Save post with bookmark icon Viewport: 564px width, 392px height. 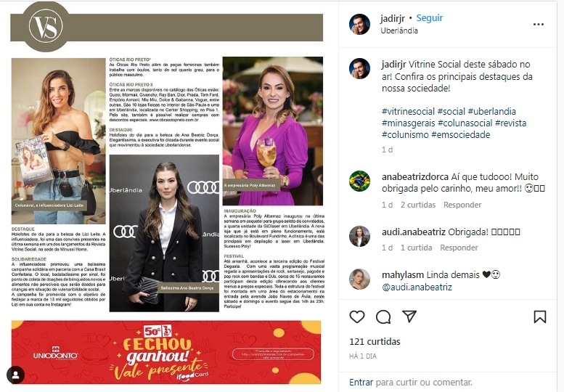[x=539, y=317]
